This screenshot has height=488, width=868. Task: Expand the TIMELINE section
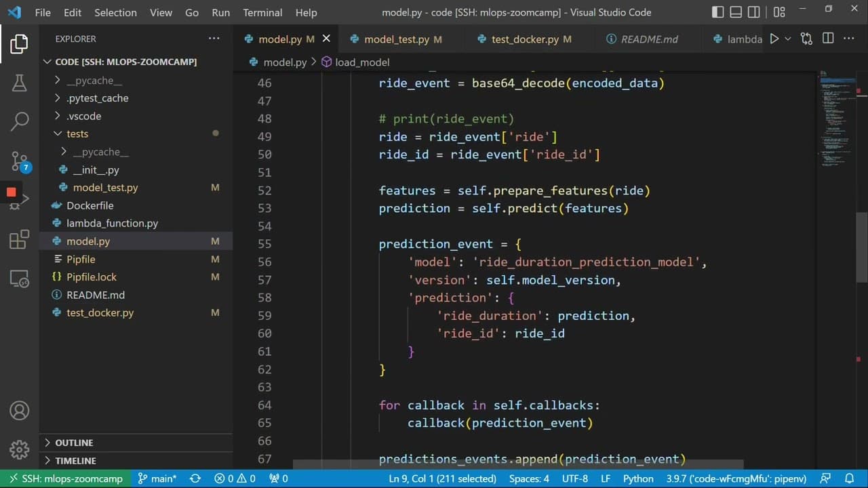click(75, 461)
